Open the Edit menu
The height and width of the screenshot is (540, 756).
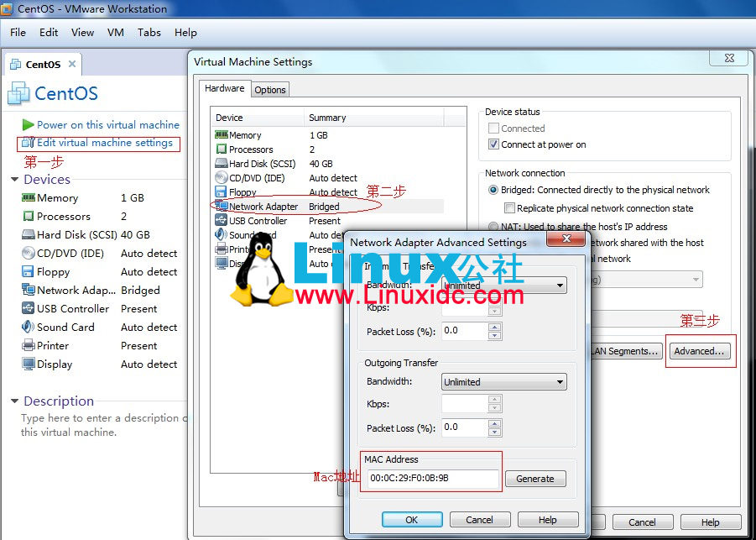(x=49, y=32)
